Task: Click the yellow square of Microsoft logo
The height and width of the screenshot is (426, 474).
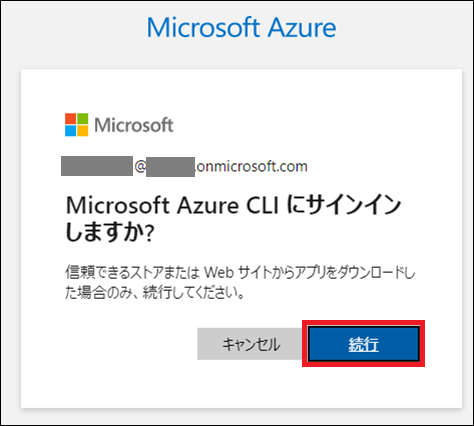Action: coord(83,131)
